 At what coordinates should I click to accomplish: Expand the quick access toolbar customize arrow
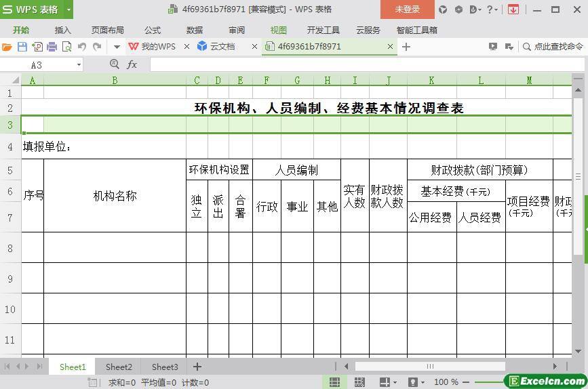tap(117, 47)
